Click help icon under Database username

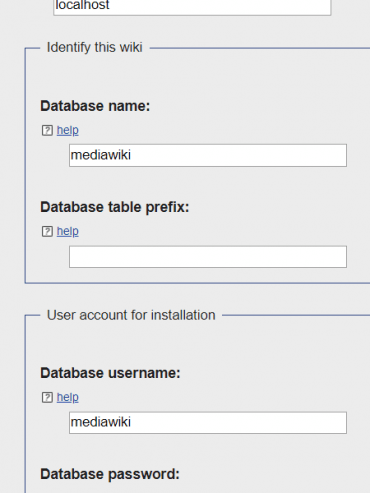click(47, 397)
